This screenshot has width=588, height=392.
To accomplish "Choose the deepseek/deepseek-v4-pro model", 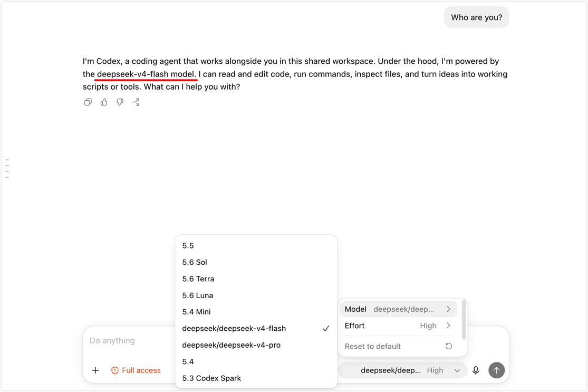I will tap(256, 345).
